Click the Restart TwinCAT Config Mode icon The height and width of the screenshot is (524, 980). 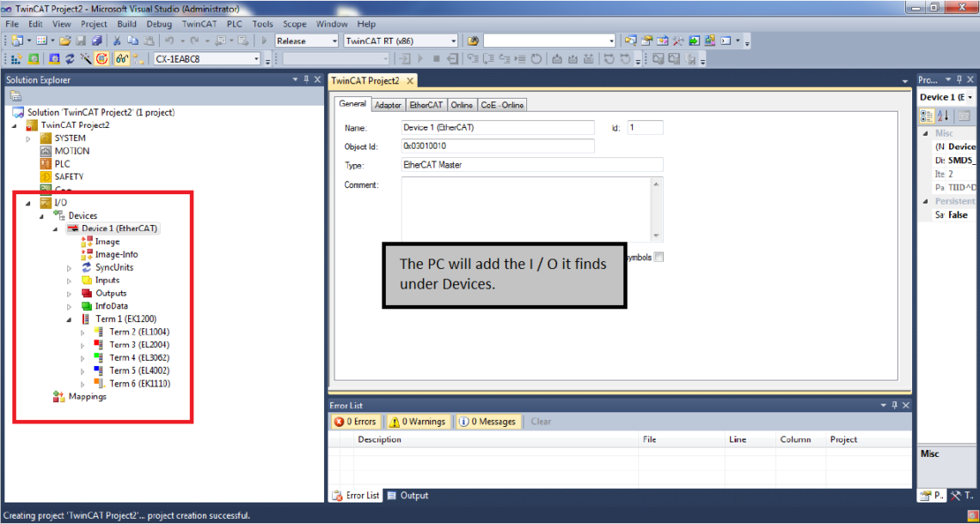pyautogui.click(x=53, y=58)
